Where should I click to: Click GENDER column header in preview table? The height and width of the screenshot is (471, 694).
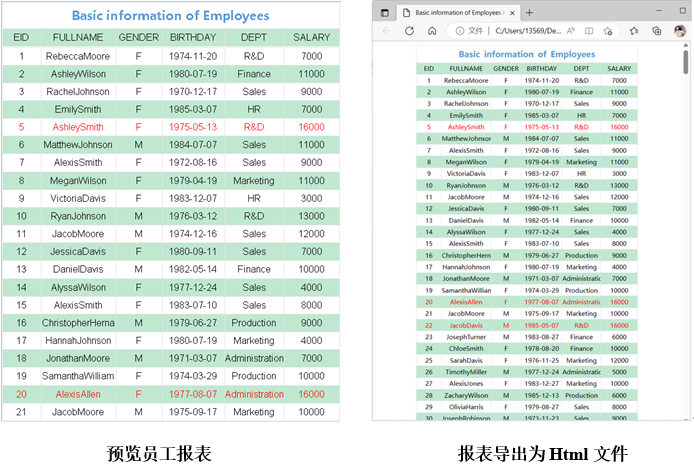[139, 38]
